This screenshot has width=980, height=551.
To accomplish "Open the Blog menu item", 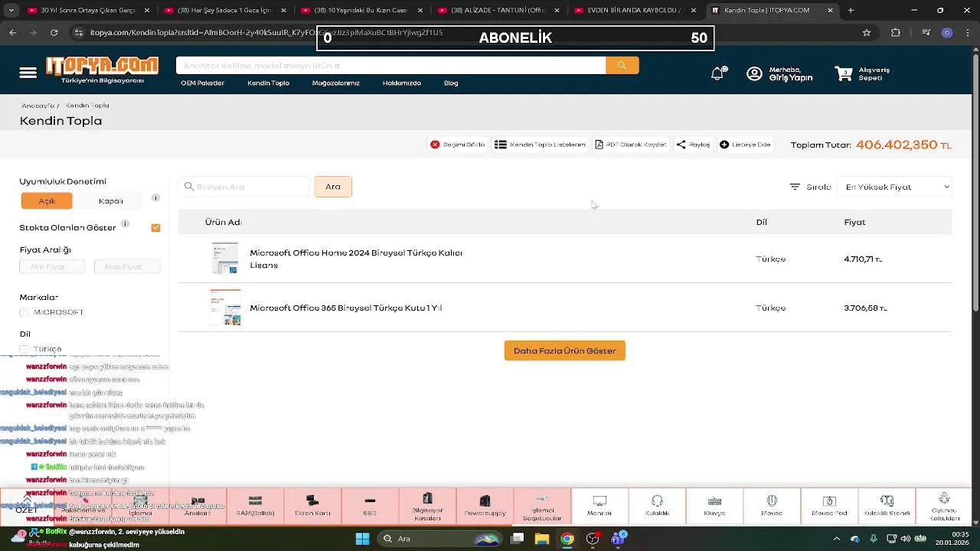I will tap(451, 83).
